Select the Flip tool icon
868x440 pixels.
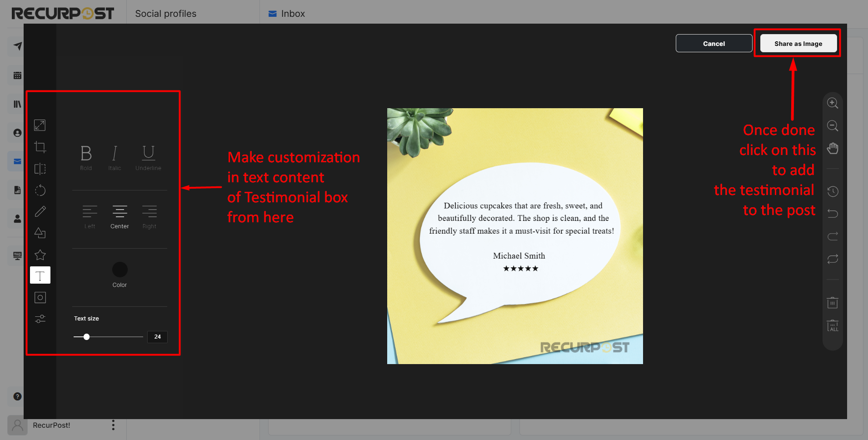40,169
